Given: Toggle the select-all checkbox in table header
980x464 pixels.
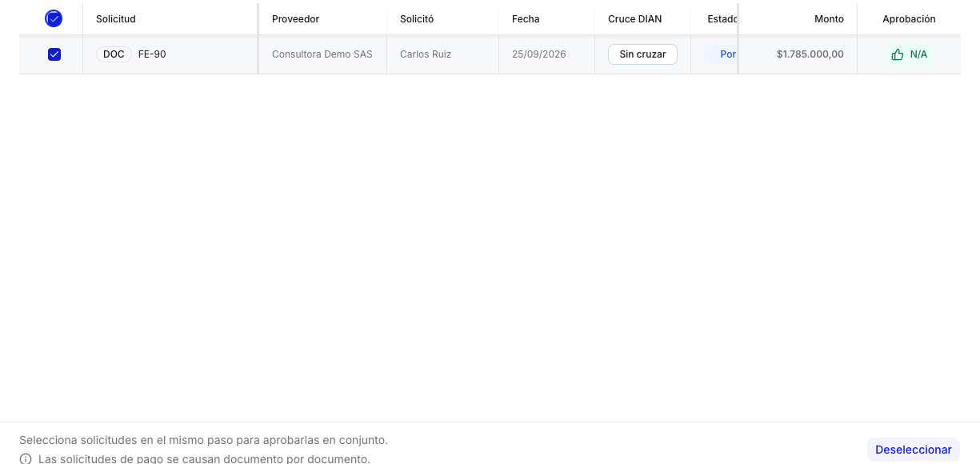Looking at the screenshot, I should pos(54,18).
